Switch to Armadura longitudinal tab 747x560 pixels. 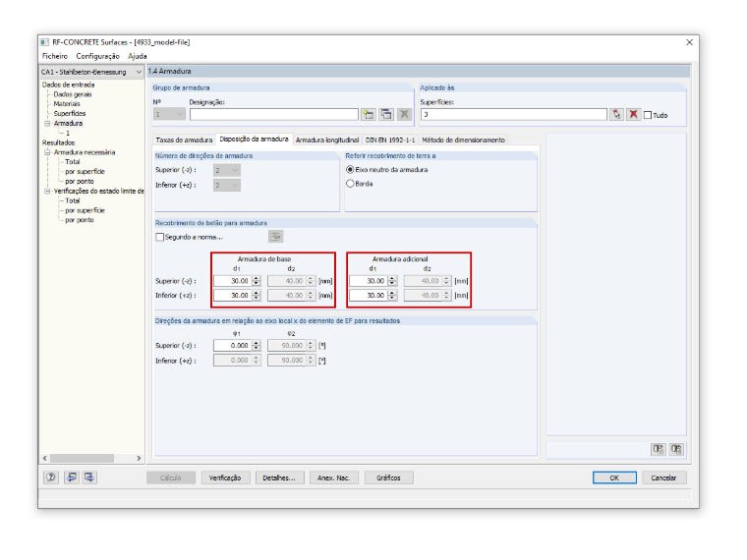[326, 140]
